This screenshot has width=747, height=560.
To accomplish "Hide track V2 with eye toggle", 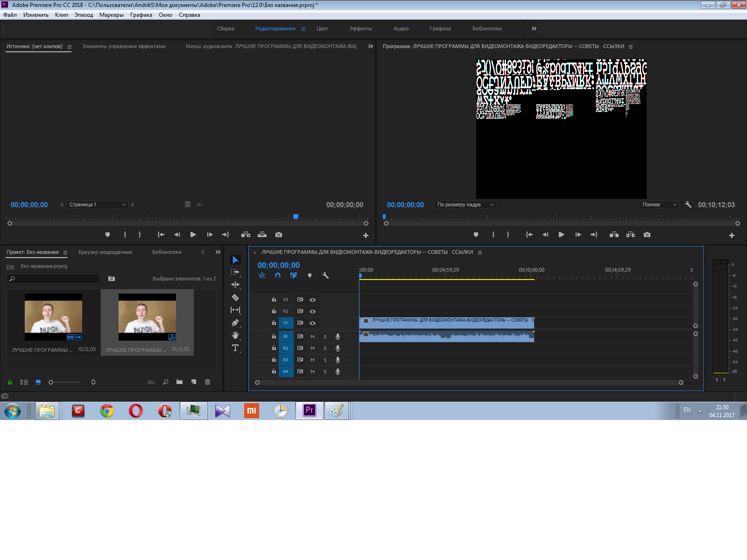I will [x=313, y=311].
